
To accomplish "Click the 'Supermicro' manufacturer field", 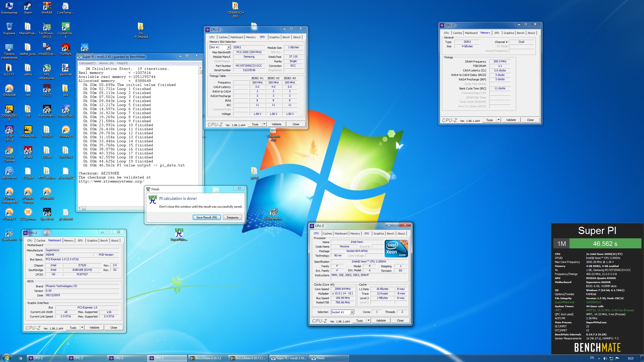I will click(82, 250).
